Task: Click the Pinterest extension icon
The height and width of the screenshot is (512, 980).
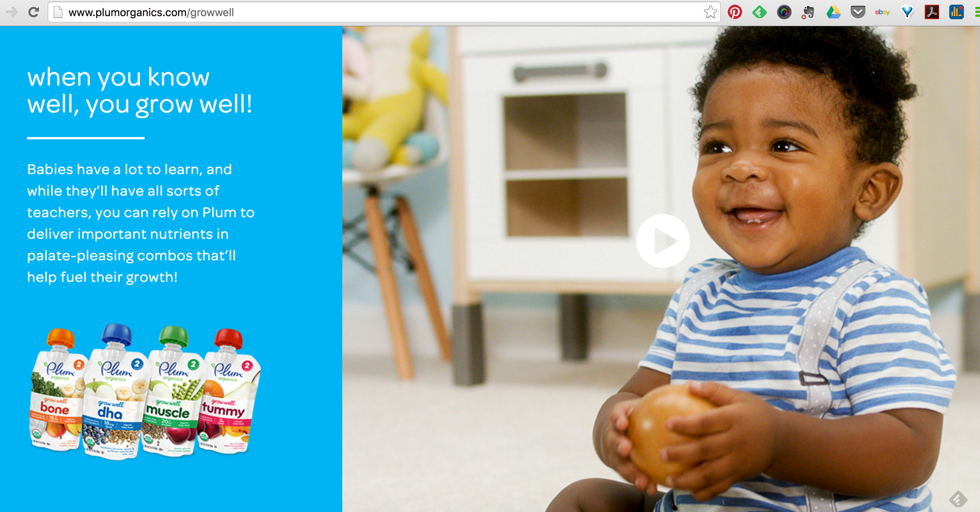Action: click(735, 12)
